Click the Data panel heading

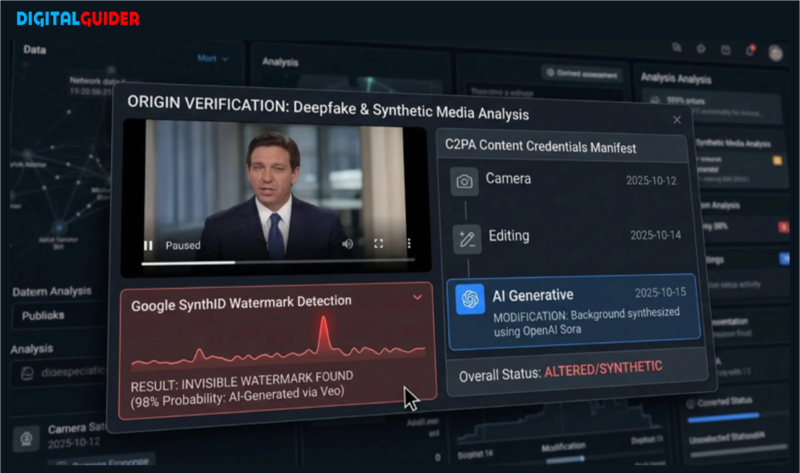pyautogui.click(x=35, y=49)
